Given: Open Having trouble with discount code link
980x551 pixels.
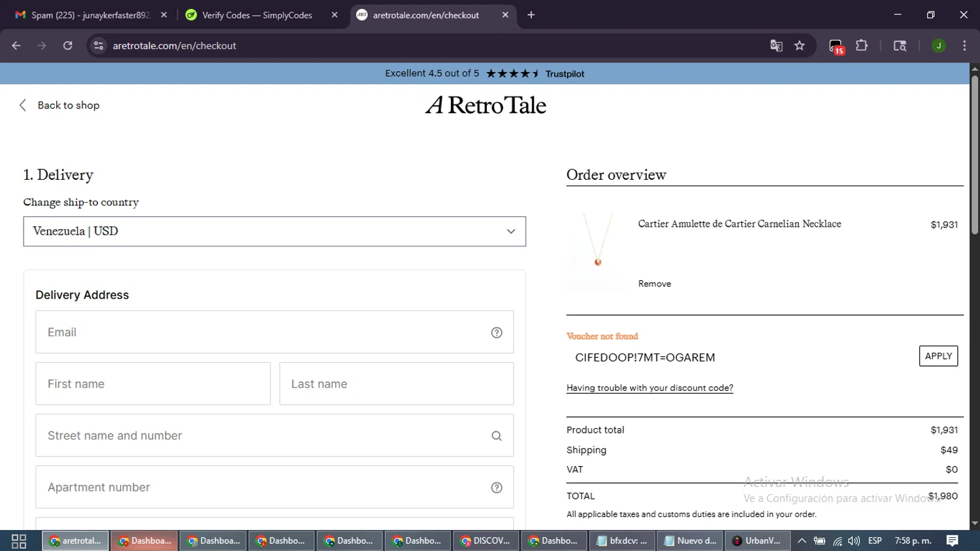Looking at the screenshot, I should [x=649, y=388].
